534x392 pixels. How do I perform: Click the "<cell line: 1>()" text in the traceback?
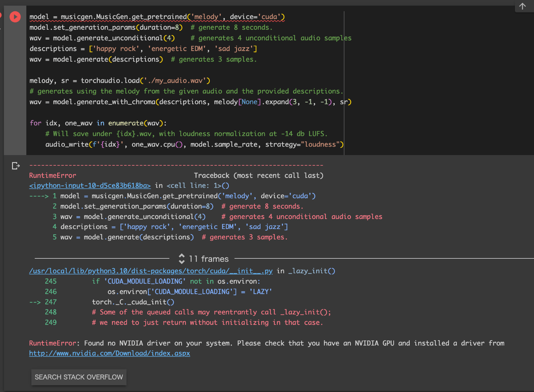point(198,186)
